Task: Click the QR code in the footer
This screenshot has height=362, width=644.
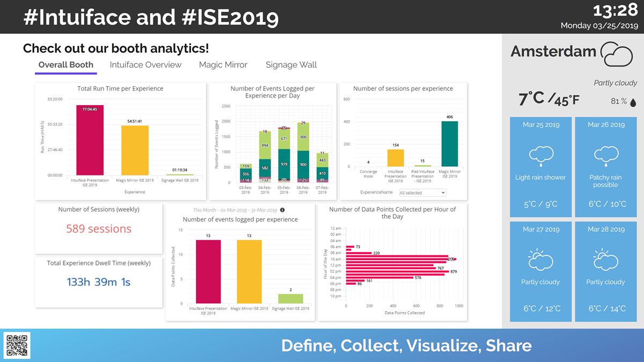Action: [x=17, y=345]
